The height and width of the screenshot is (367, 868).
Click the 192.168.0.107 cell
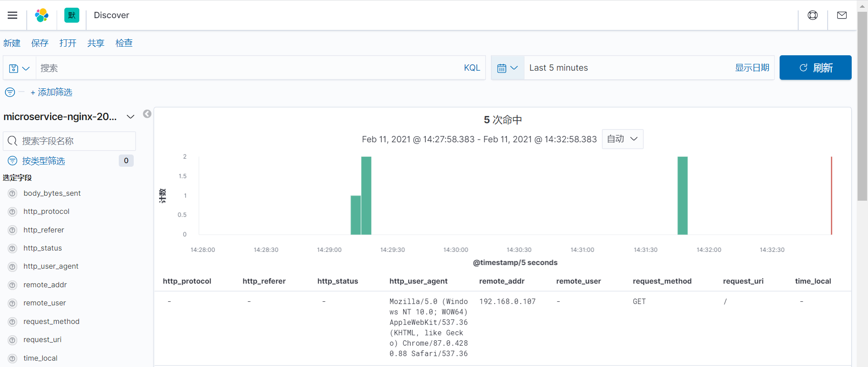[x=507, y=302]
